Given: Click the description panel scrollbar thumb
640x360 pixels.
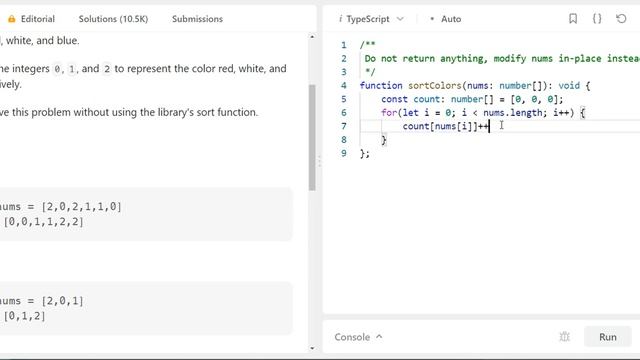Looking at the screenshot, I should [312, 138].
